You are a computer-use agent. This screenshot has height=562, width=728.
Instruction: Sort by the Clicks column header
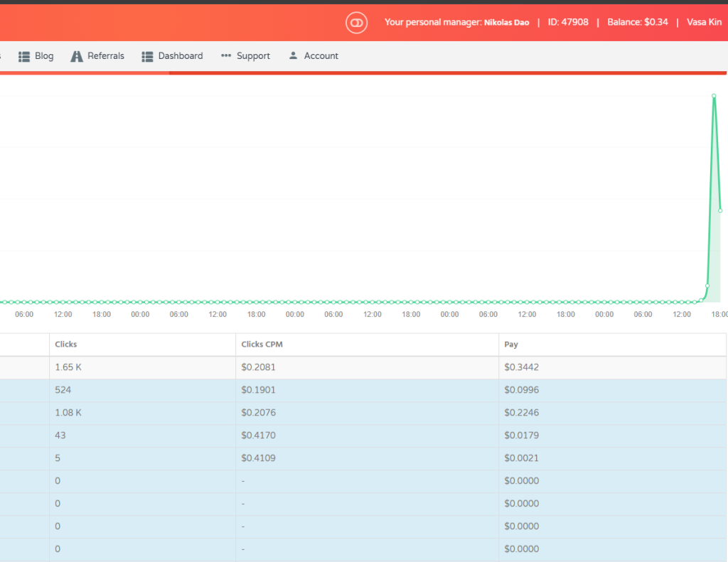click(142, 345)
